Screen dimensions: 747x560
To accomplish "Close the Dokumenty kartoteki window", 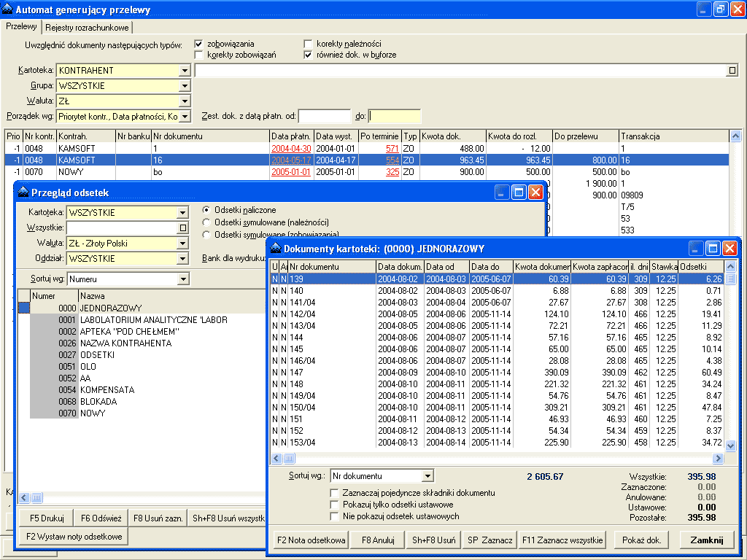I will coord(729,248).
